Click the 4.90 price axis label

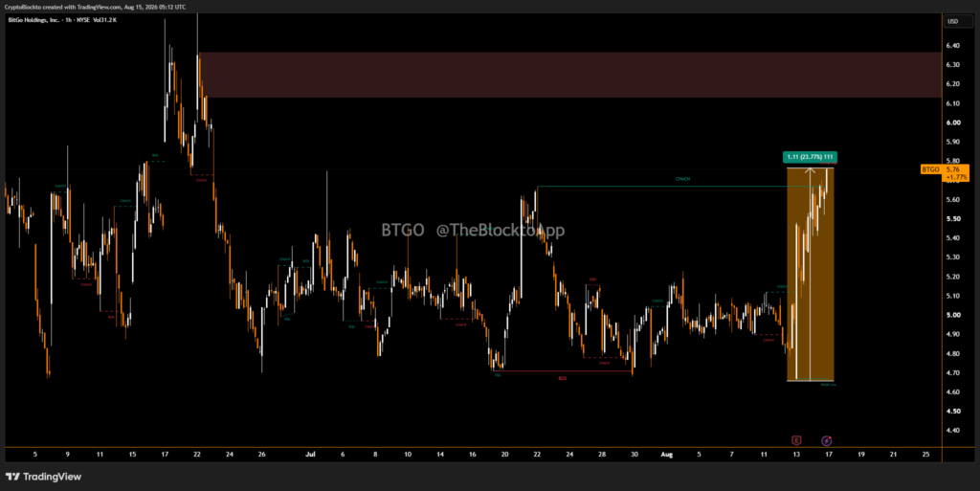952,334
